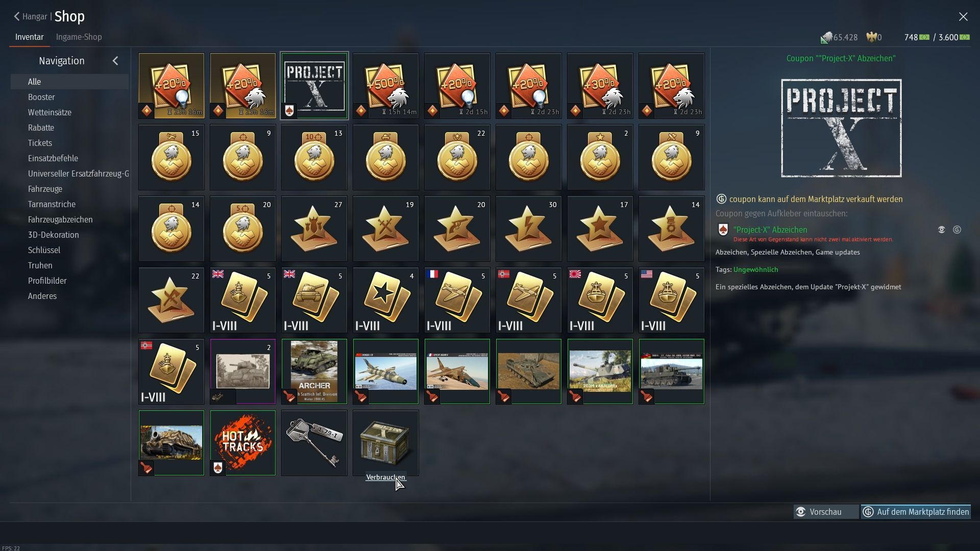Image resolution: width=980 pixels, height=551 pixels.
Task: Select the Project X decal coupon tile
Action: pos(314,86)
